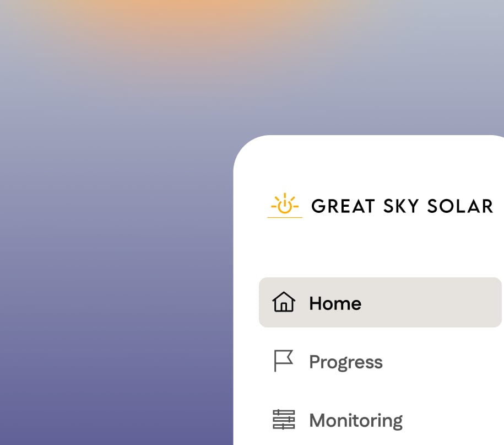Open the Monitoring page
The image size is (504, 445).
tap(355, 420)
